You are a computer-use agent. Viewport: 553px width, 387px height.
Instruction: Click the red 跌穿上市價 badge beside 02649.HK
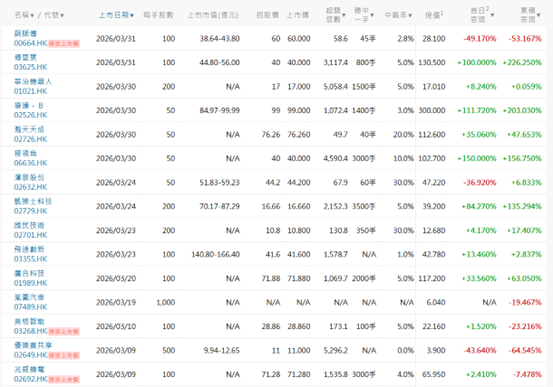pyautogui.click(x=64, y=356)
